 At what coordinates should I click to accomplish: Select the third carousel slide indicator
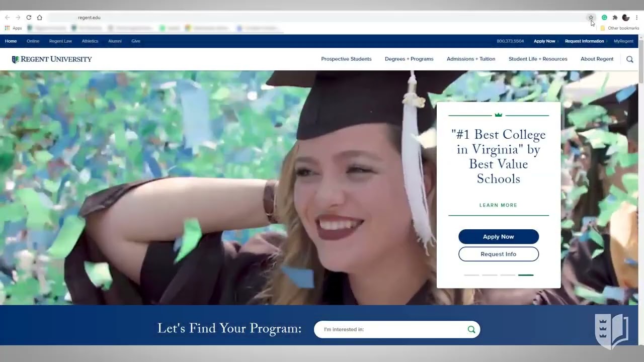[x=508, y=275]
